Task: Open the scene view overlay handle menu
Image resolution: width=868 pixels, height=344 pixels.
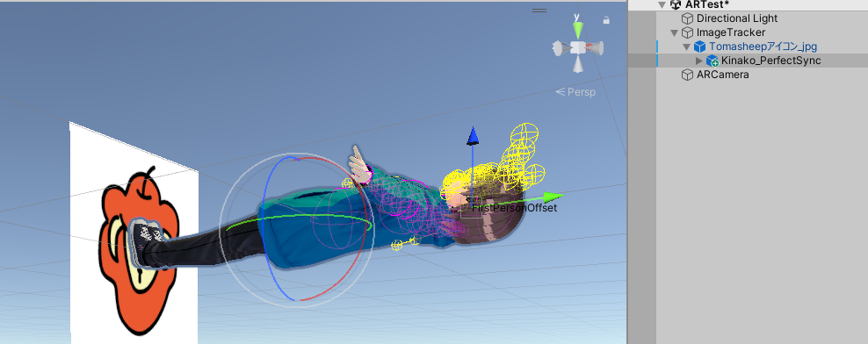Action: [539, 11]
